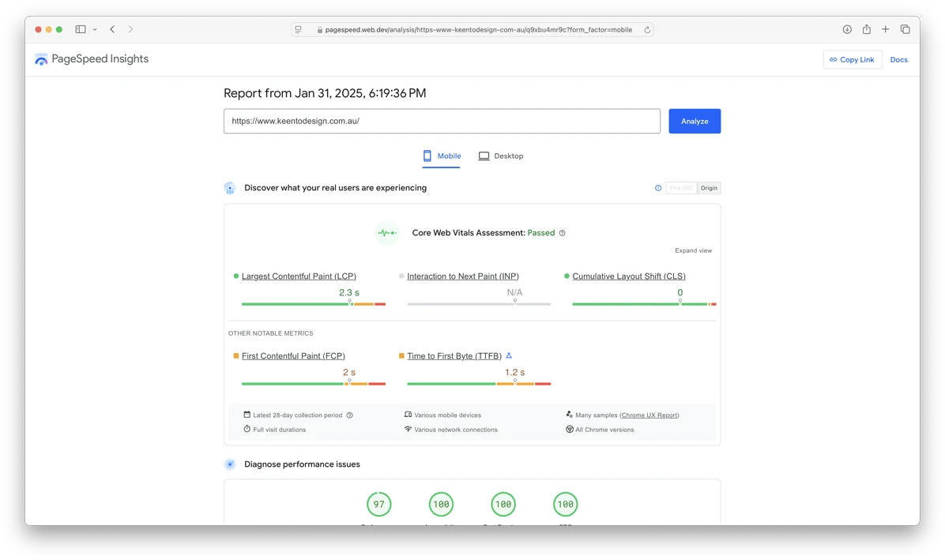
Task: Click the report date heading text
Action: click(x=325, y=93)
